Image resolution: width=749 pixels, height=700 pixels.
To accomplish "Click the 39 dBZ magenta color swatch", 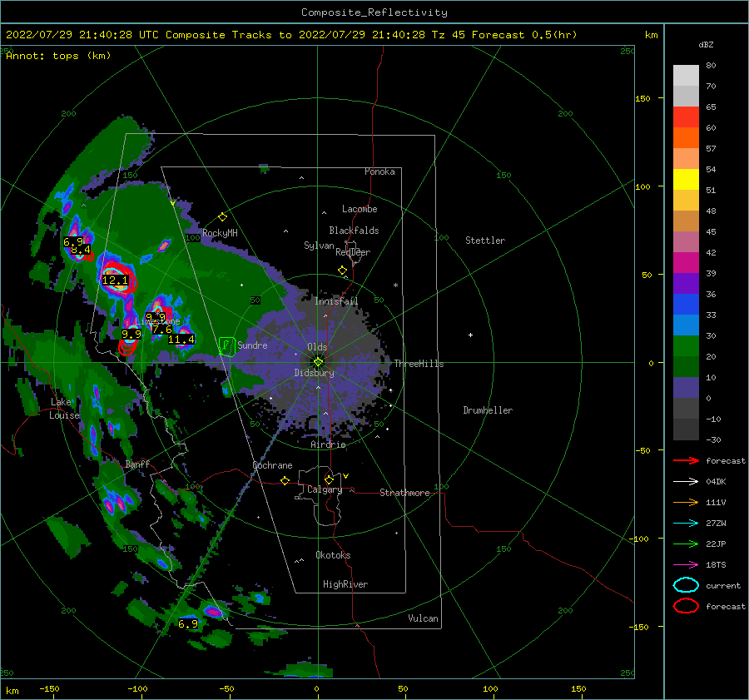I will tap(686, 263).
